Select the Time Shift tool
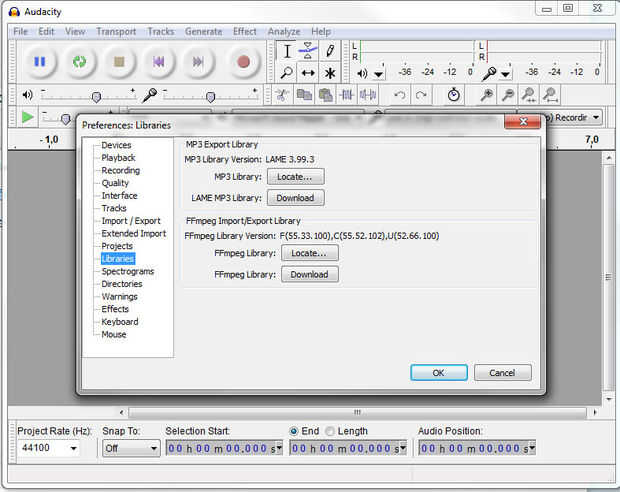The image size is (620, 492). 308,73
